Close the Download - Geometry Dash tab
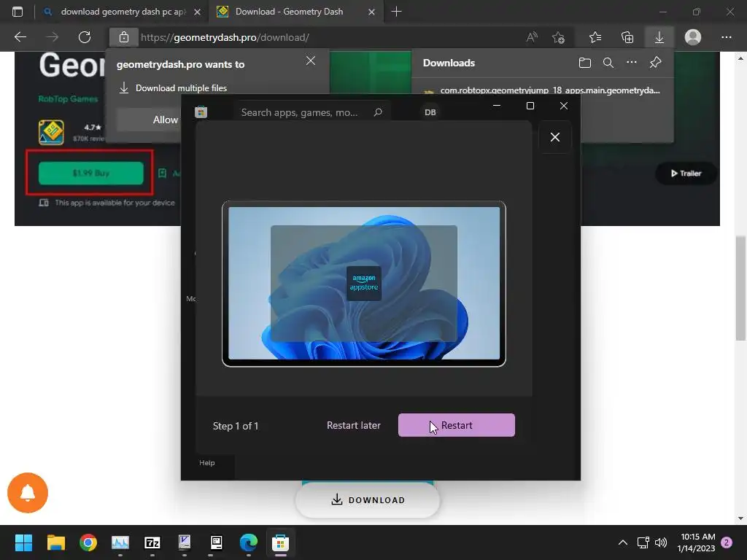 [x=371, y=12]
